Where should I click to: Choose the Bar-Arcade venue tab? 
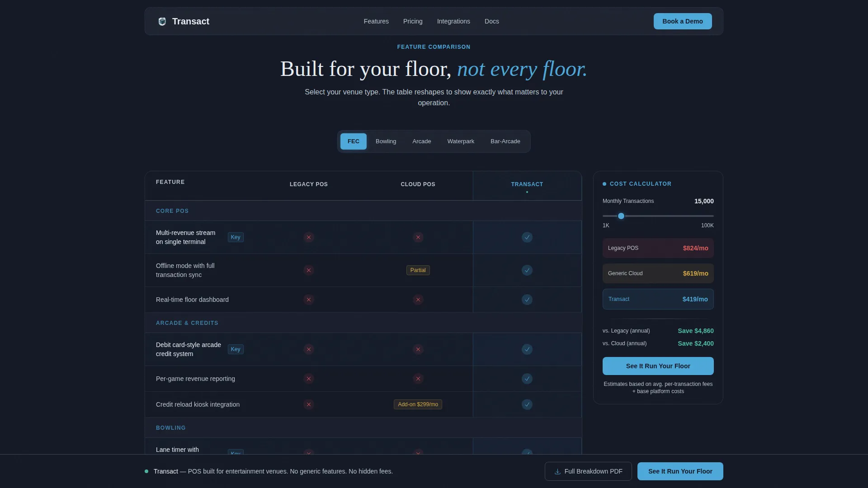505,141
